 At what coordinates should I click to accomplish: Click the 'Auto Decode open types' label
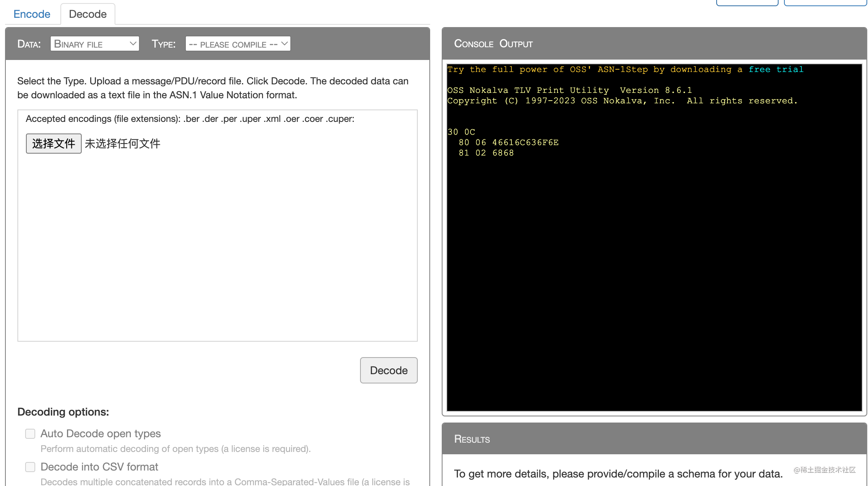click(x=100, y=433)
